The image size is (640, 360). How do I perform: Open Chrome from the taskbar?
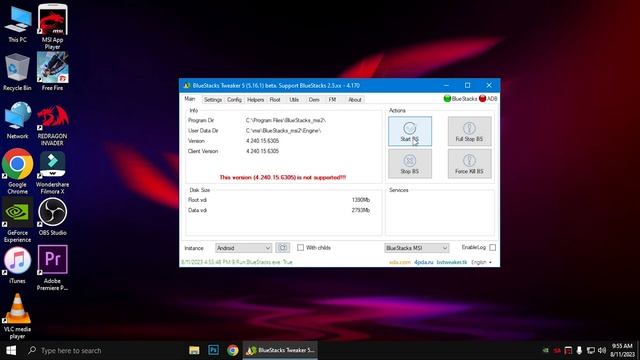coord(233,350)
